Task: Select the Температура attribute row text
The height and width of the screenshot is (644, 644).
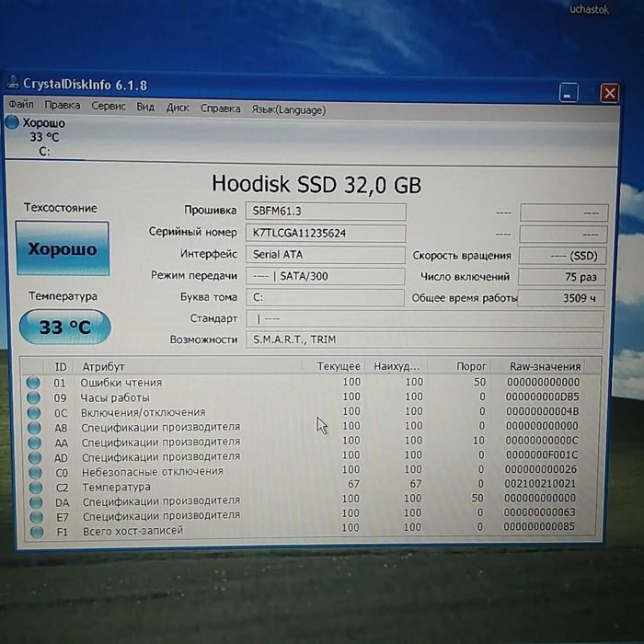Action: (x=117, y=487)
